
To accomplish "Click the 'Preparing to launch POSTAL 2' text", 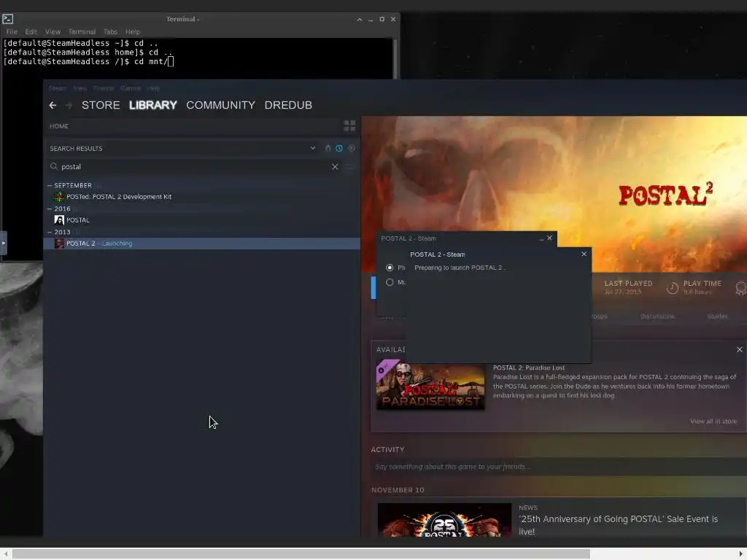I will pos(460,268).
